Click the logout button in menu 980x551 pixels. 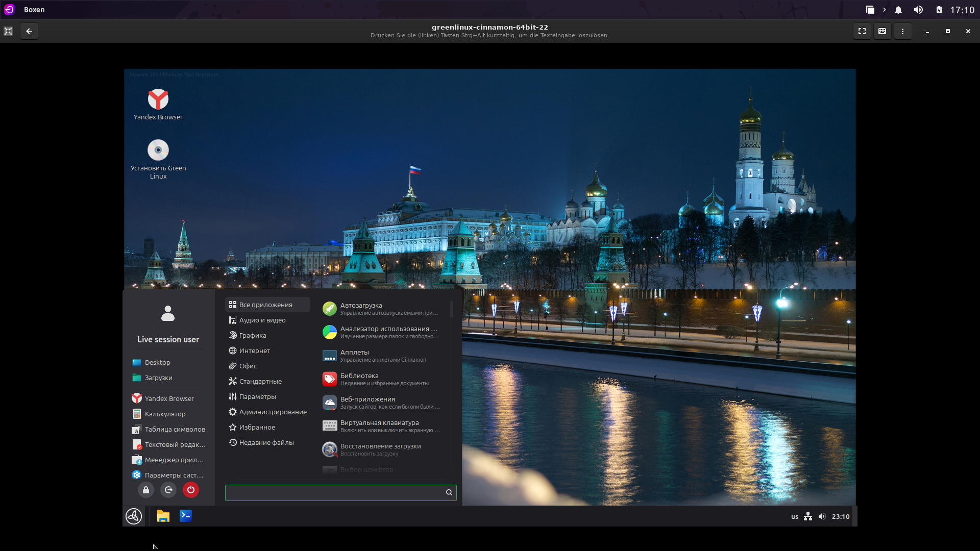tap(168, 490)
